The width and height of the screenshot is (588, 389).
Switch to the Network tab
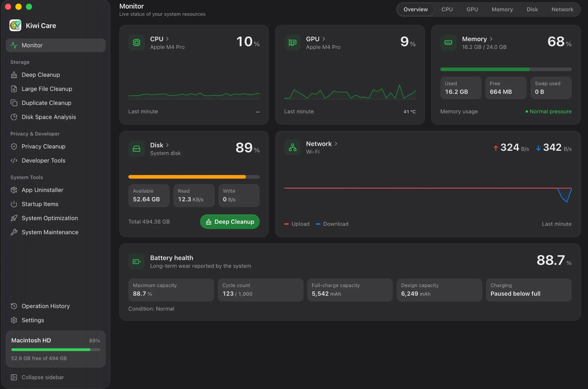click(x=562, y=9)
